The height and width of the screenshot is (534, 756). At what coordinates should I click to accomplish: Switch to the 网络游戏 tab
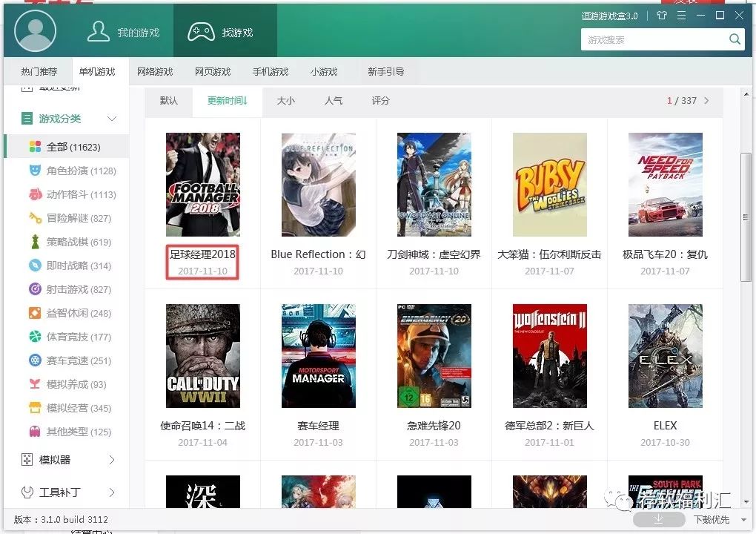coord(155,71)
